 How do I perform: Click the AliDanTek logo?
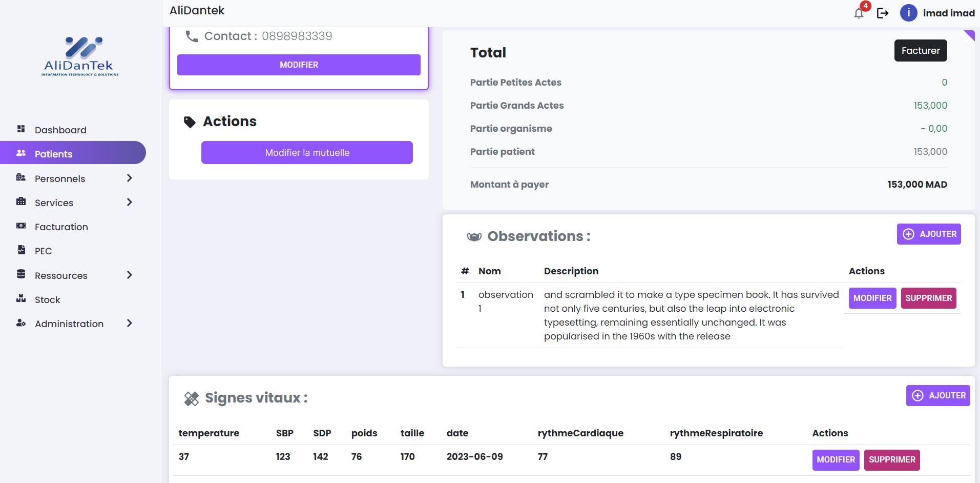[x=80, y=56]
